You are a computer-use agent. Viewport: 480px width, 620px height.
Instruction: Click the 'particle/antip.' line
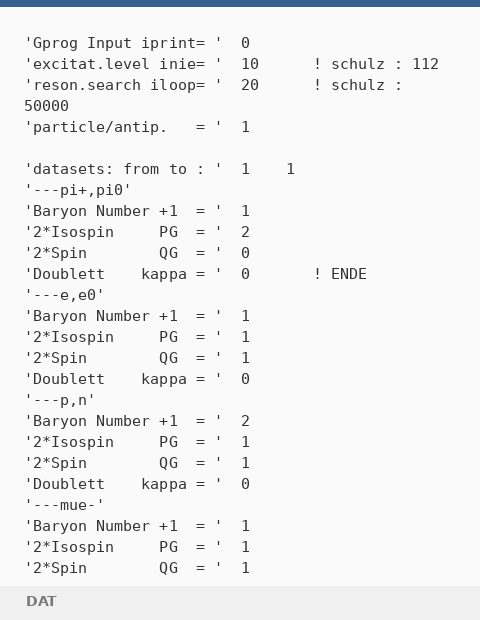137,127
